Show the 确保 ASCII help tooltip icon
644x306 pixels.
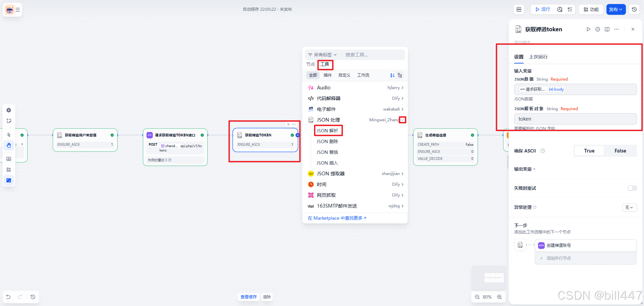point(543,151)
